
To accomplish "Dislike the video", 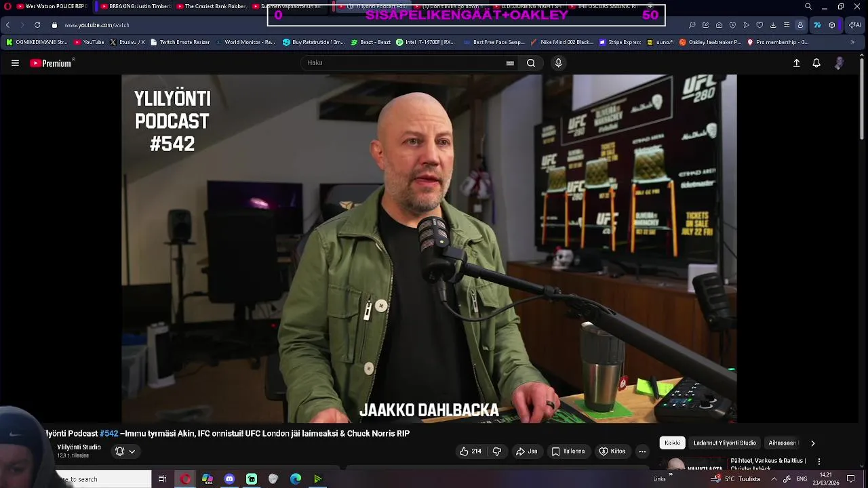I will [496, 451].
